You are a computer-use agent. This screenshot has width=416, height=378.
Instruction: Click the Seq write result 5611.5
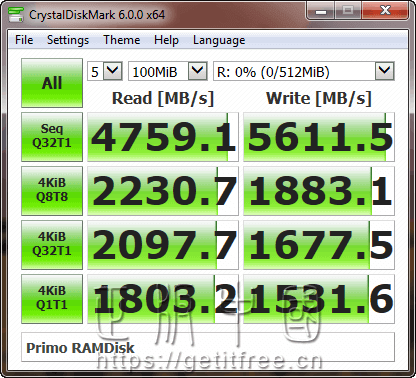[x=319, y=137]
